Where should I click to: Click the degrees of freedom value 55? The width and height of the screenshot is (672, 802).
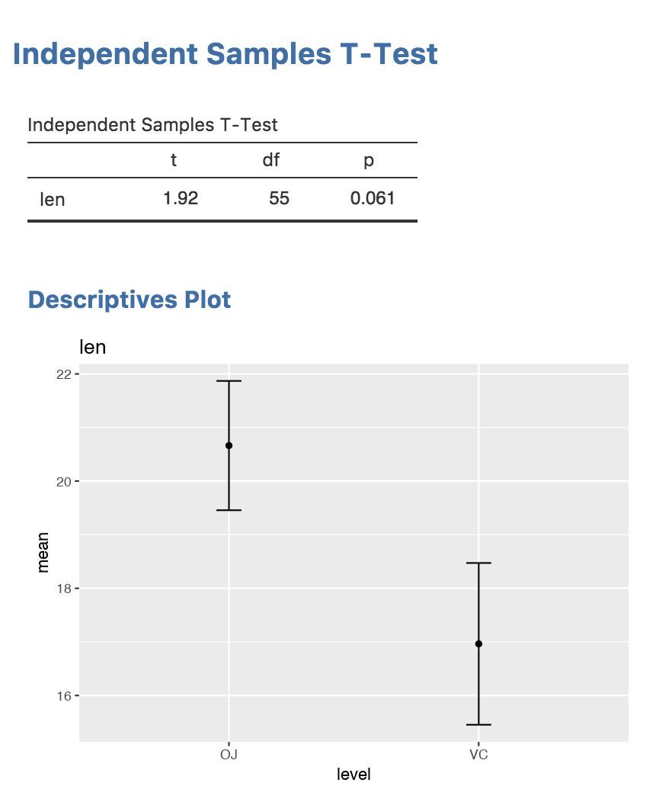click(x=279, y=199)
